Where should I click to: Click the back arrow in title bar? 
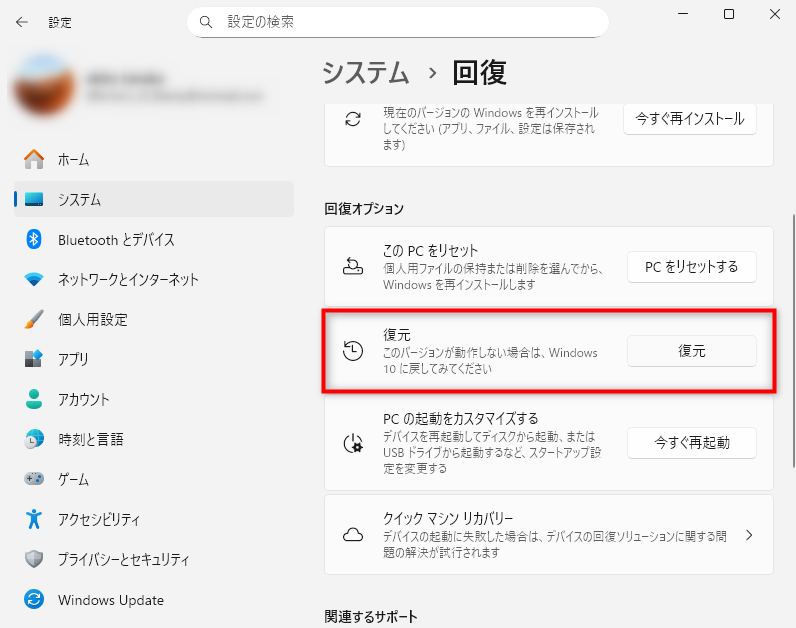(22, 21)
